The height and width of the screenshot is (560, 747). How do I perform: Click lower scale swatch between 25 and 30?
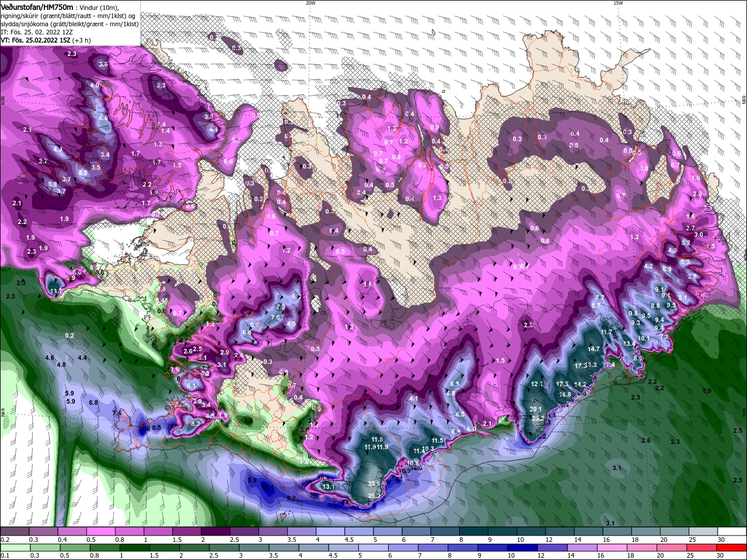[703, 548]
